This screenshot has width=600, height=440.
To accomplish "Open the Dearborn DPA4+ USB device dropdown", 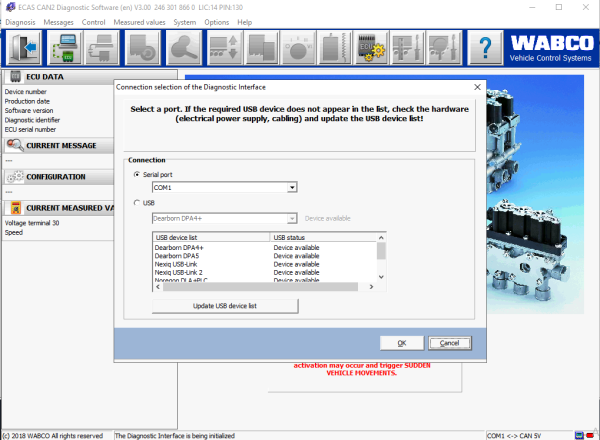I will (x=292, y=218).
